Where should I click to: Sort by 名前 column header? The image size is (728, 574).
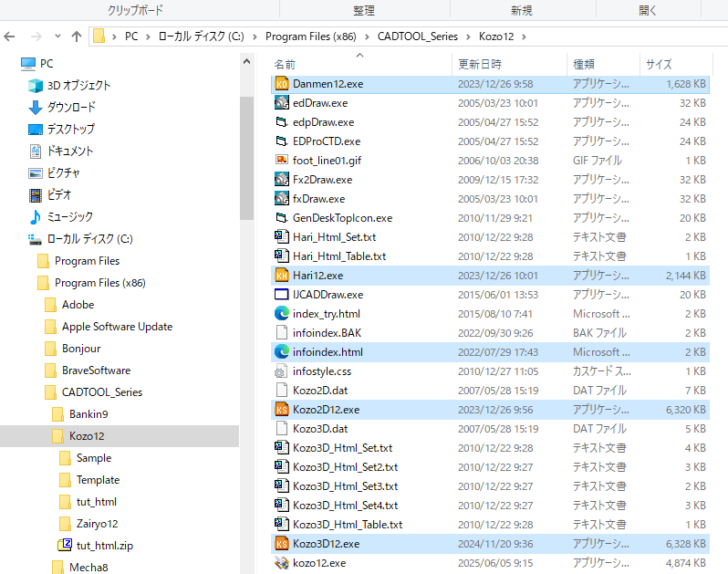click(x=360, y=65)
